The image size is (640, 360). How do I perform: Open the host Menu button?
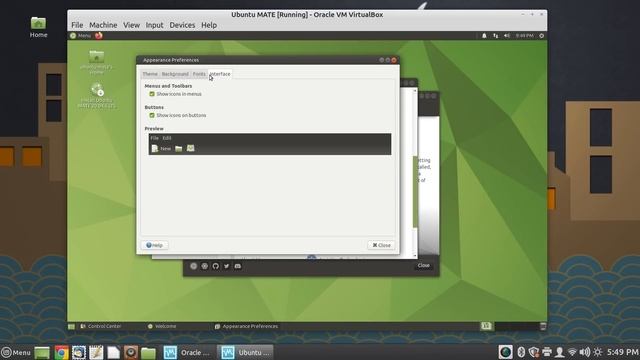coord(16,352)
